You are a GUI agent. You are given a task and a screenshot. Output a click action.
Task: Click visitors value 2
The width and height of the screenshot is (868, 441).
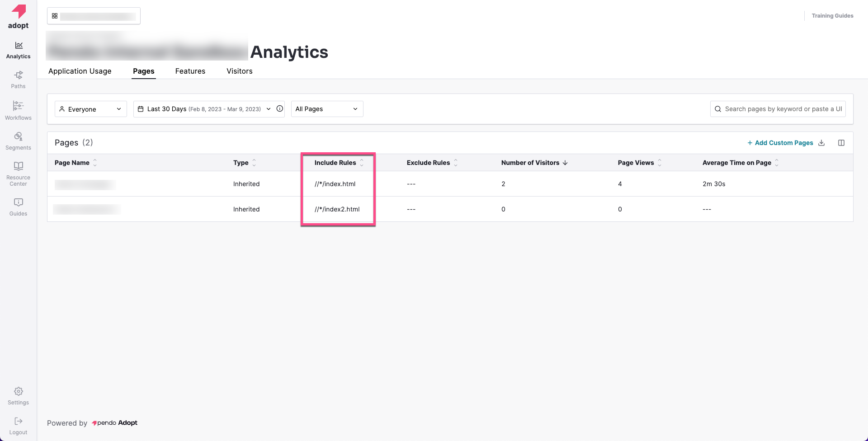coord(503,184)
